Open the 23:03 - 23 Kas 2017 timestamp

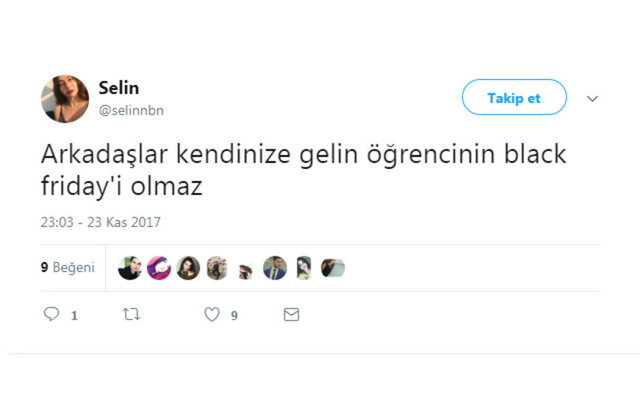pos(101,223)
